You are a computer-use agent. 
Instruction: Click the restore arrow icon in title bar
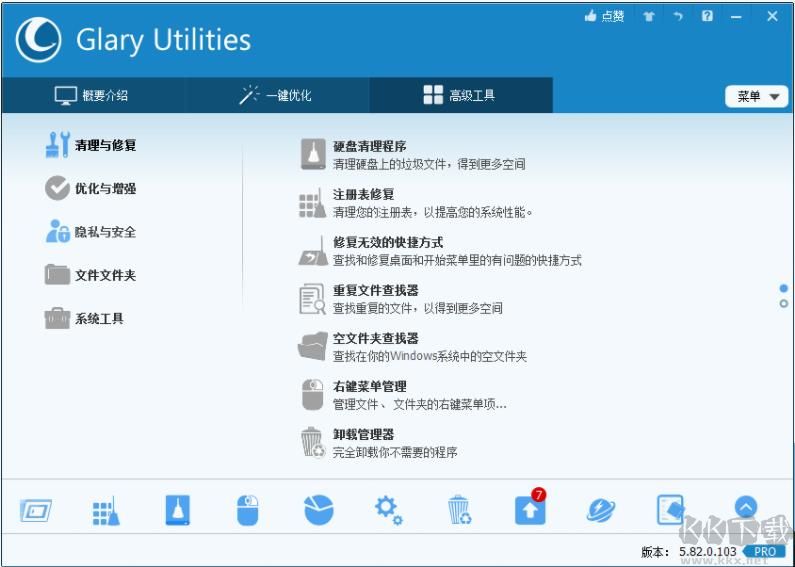pyautogui.click(x=678, y=16)
